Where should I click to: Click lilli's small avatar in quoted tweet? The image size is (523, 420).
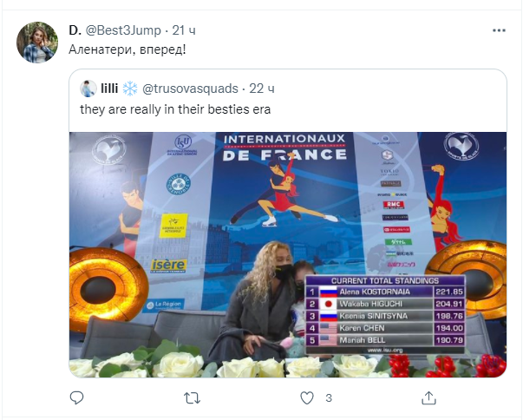88,89
